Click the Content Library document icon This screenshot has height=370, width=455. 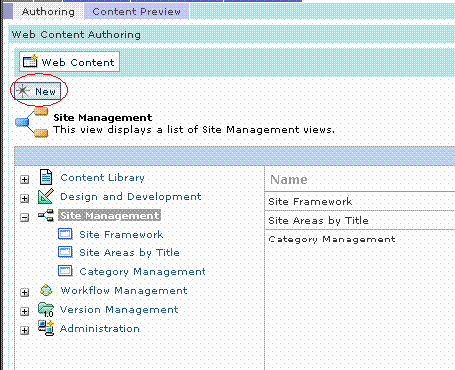(x=46, y=177)
